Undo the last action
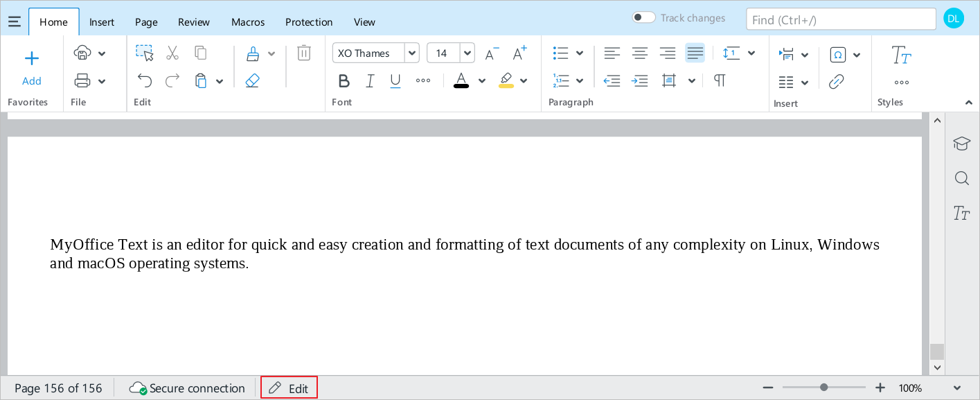The image size is (980, 400). (x=144, y=80)
